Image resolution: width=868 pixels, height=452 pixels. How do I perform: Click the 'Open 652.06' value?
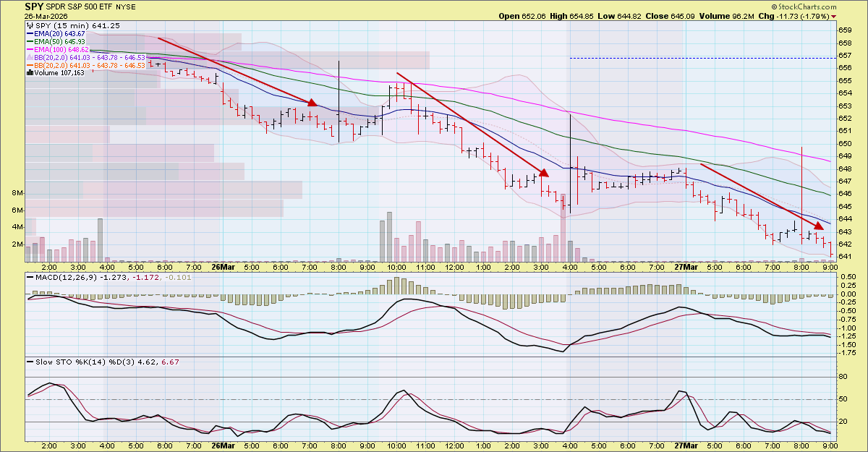point(522,16)
